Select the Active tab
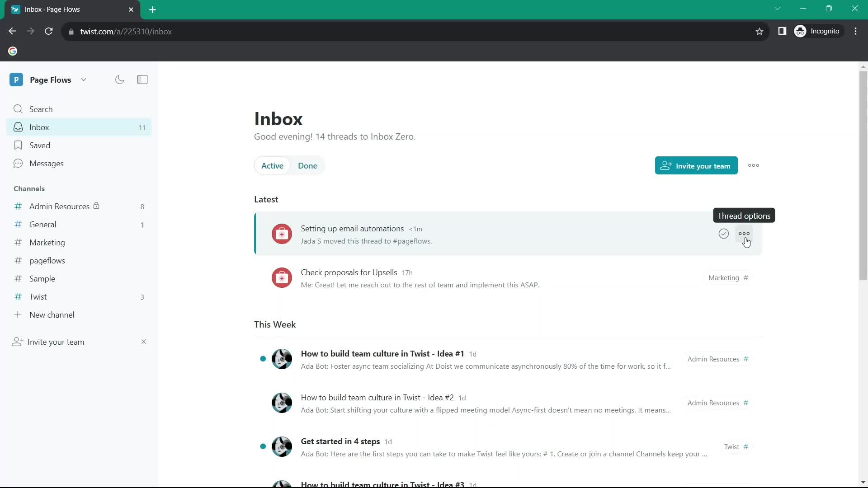868x488 pixels. pyautogui.click(x=272, y=166)
